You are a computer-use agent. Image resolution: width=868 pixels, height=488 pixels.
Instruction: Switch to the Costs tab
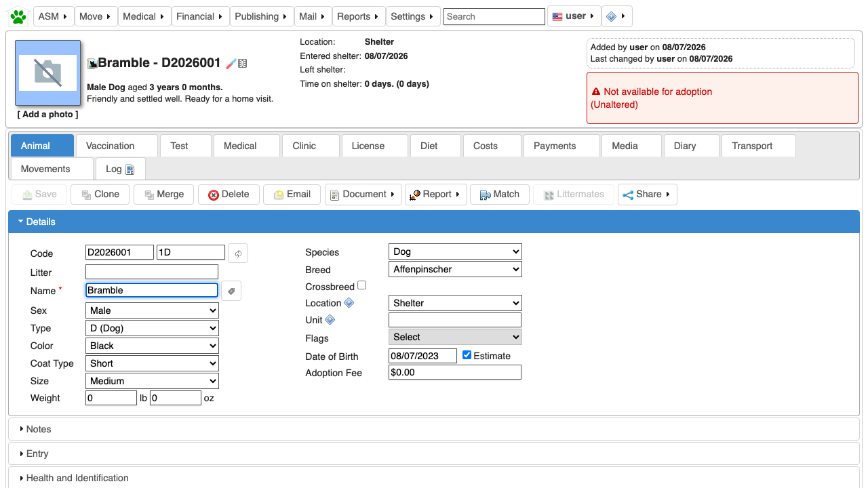pyautogui.click(x=492, y=146)
